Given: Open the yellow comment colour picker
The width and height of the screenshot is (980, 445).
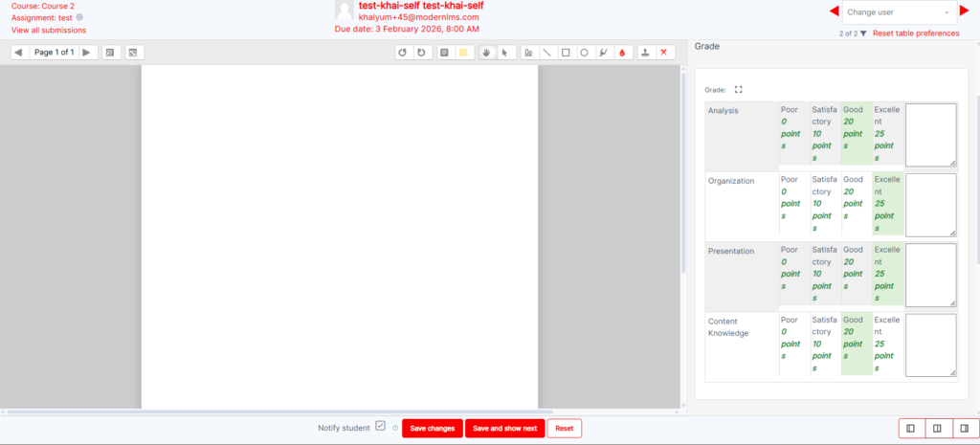Looking at the screenshot, I should [464, 54].
